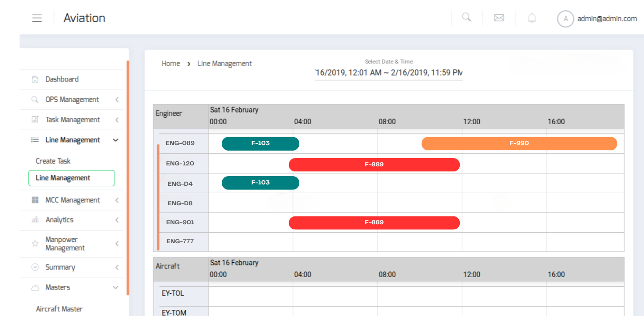
Task: Click the Dashboard home icon
Action: tap(35, 79)
